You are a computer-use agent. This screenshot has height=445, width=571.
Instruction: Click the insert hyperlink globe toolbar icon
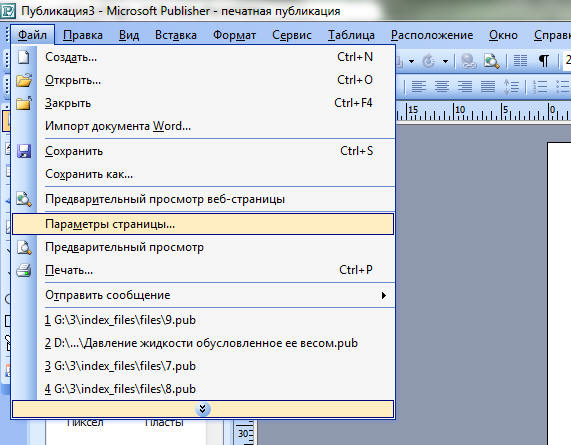[468, 61]
